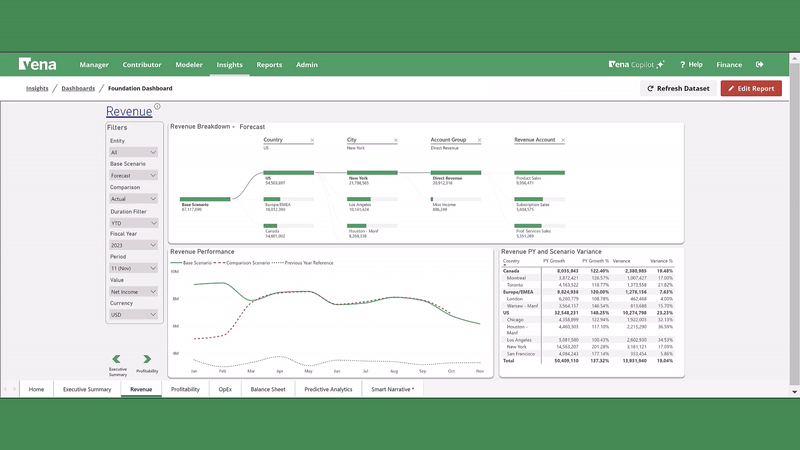Click the logout icon beside Finance
The width and height of the screenshot is (800, 450).
coord(760,65)
